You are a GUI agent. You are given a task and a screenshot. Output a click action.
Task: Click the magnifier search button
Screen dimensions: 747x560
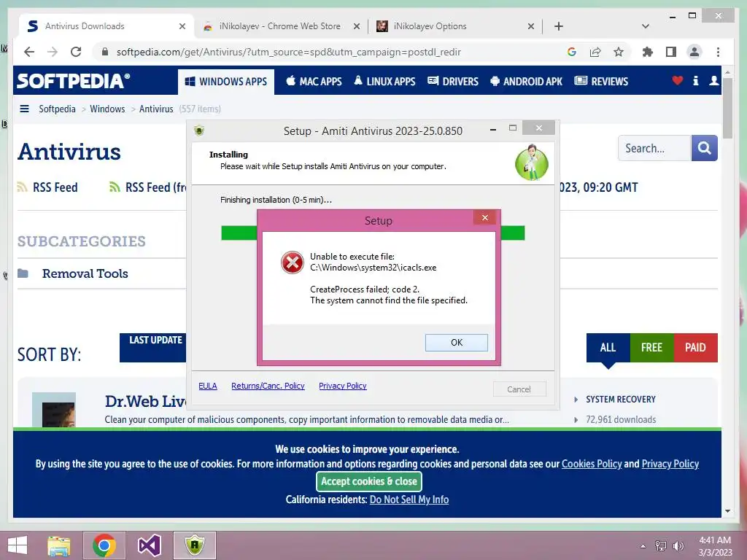[704, 148]
